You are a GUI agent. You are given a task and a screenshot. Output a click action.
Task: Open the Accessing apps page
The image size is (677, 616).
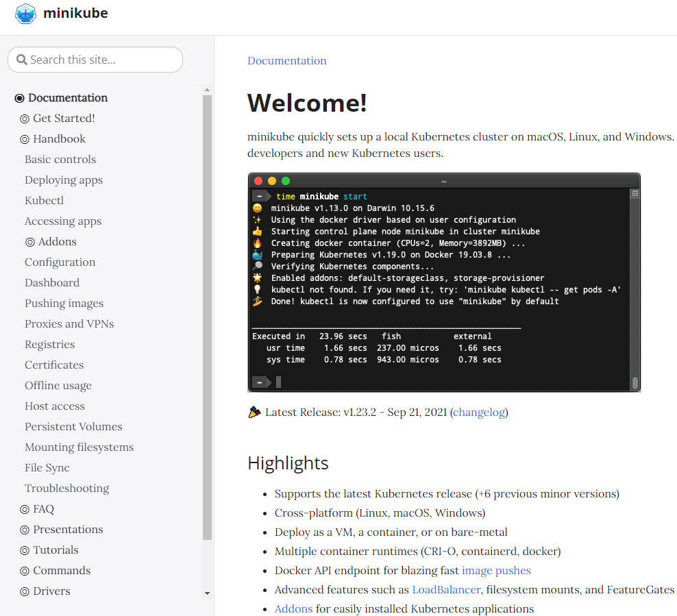tap(63, 221)
